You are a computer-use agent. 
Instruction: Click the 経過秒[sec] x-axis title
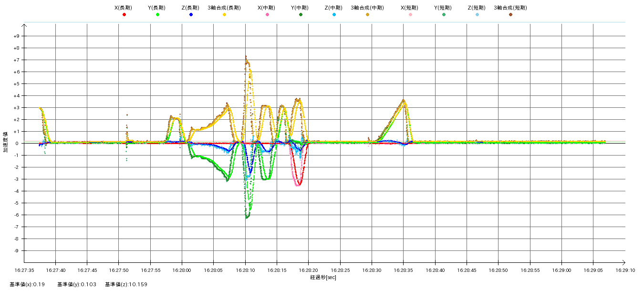[x=323, y=277]
